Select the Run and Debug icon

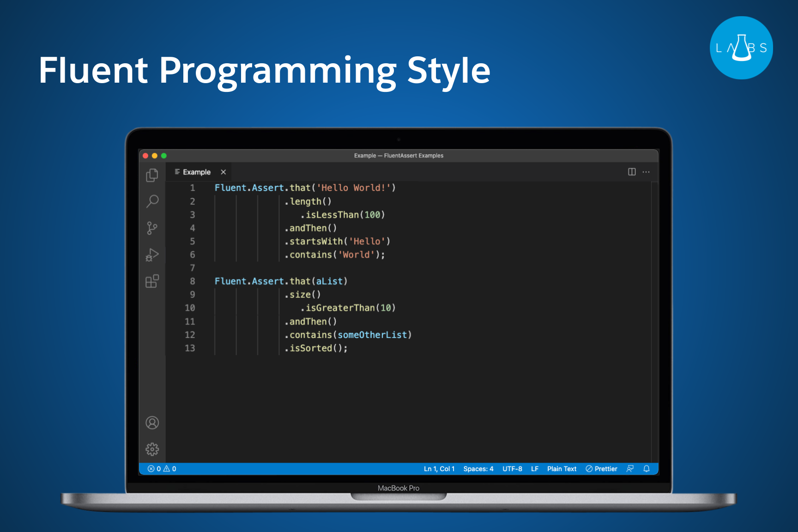click(152, 255)
